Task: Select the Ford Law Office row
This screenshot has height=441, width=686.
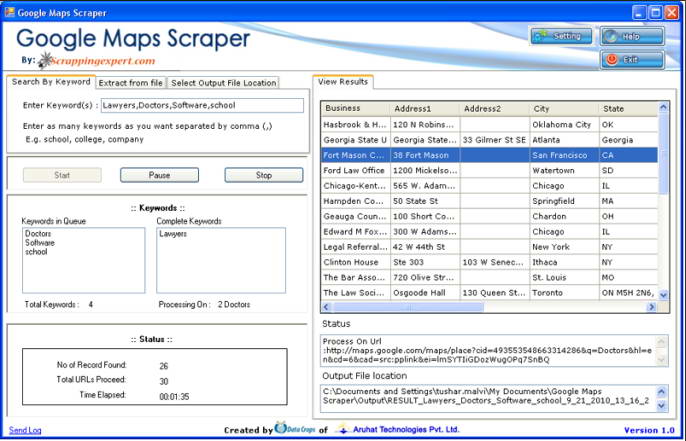Action: [x=489, y=171]
